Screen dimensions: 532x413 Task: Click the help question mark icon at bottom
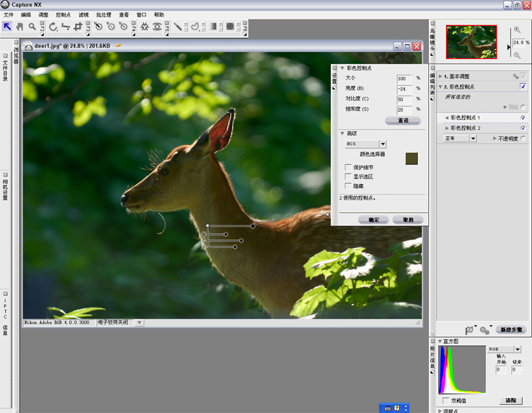tap(397, 408)
